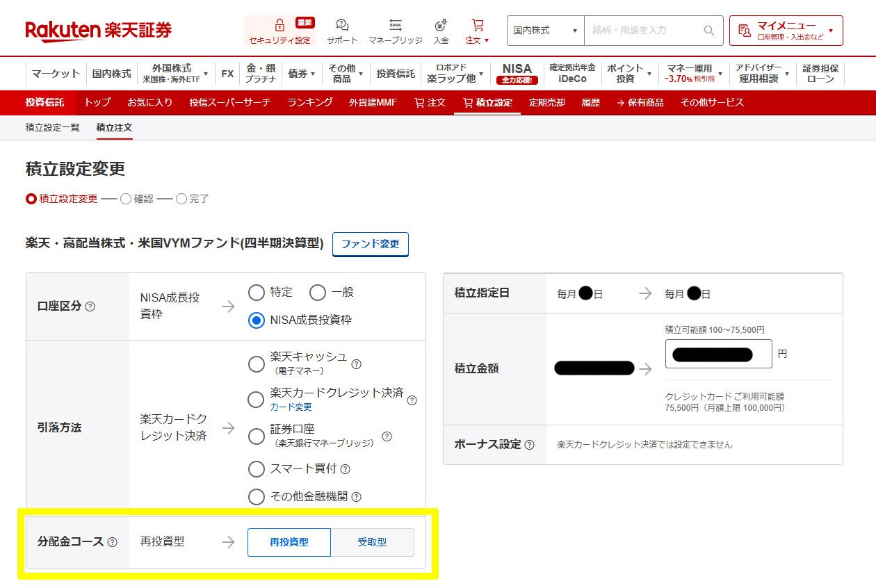Screen dimensions: 876x588
Task: Open Support chat icon in header
Action: coord(342,25)
